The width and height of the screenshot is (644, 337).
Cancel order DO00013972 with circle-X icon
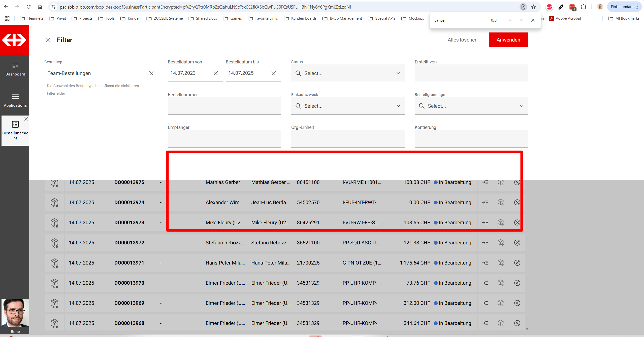point(517,243)
